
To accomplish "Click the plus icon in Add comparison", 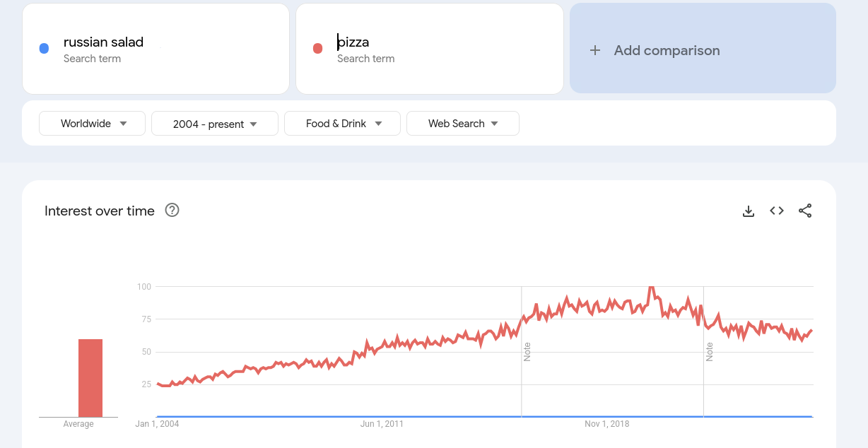I will 595,50.
